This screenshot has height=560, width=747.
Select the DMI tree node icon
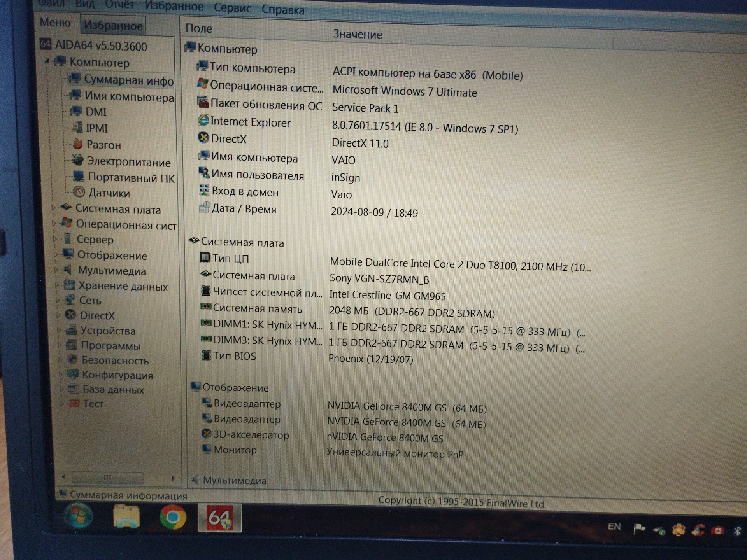point(76,111)
